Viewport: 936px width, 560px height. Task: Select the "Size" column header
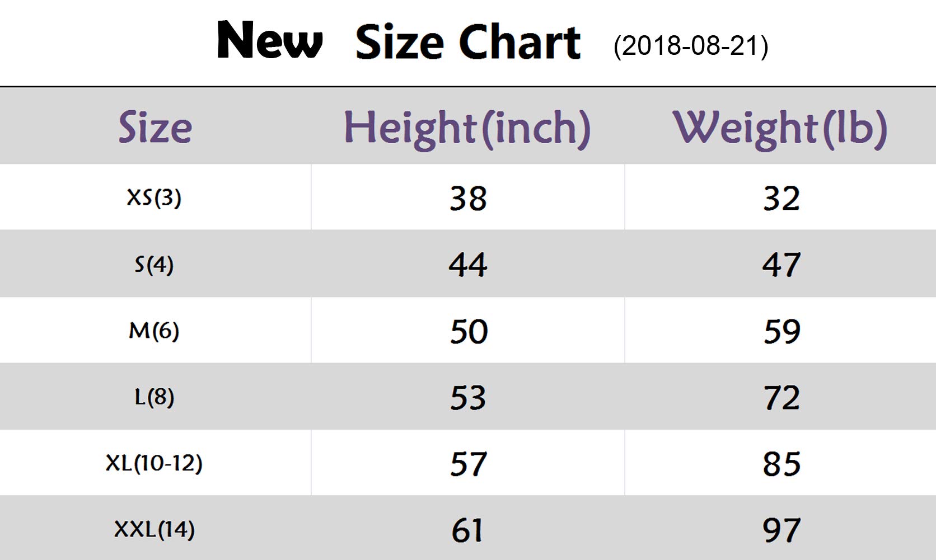[155, 128]
